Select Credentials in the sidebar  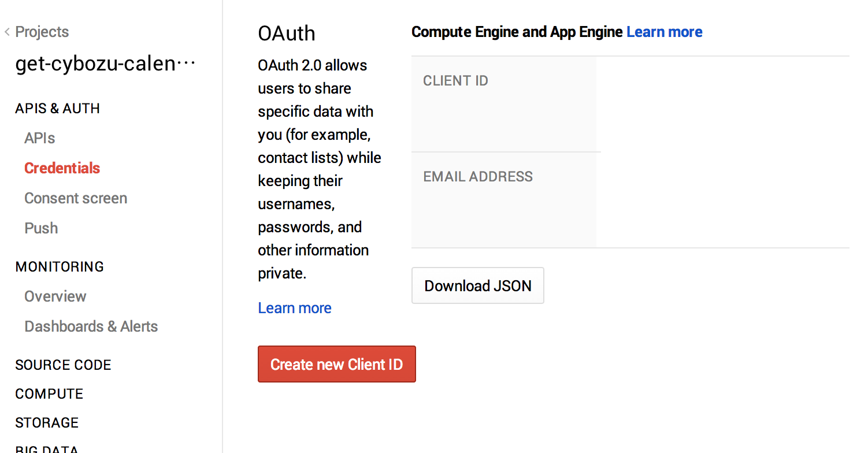[x=62, y=168]
